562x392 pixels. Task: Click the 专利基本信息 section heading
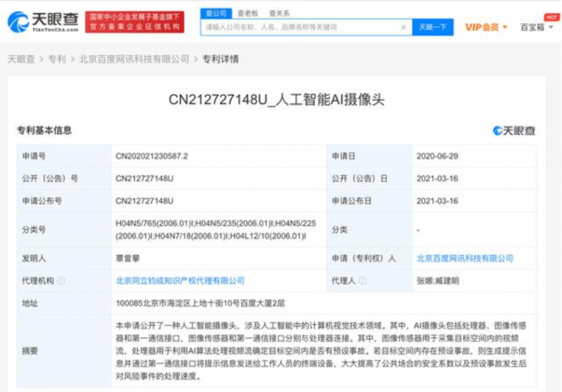click(x=44, y=131)
